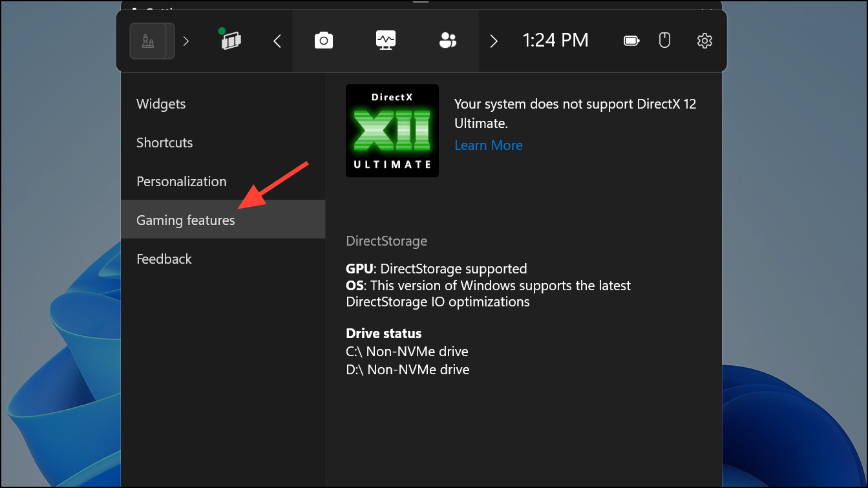Open the Capture widget camera icon
The width and height of the screenshot is (868, 488).
coord(324,41)
